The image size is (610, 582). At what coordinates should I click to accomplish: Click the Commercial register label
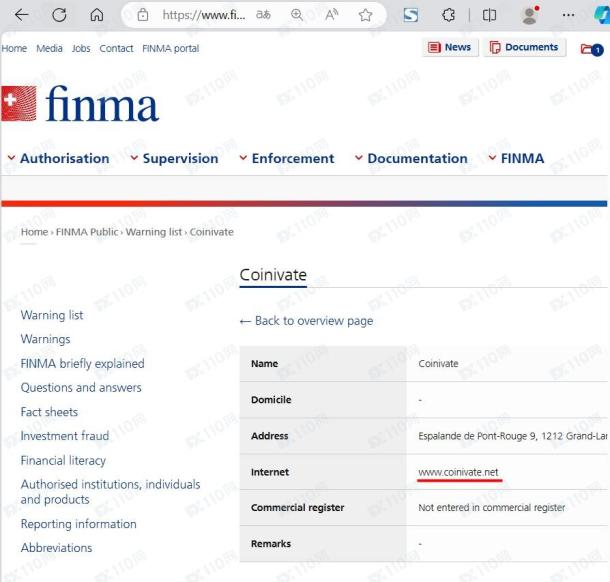[298, 507]
